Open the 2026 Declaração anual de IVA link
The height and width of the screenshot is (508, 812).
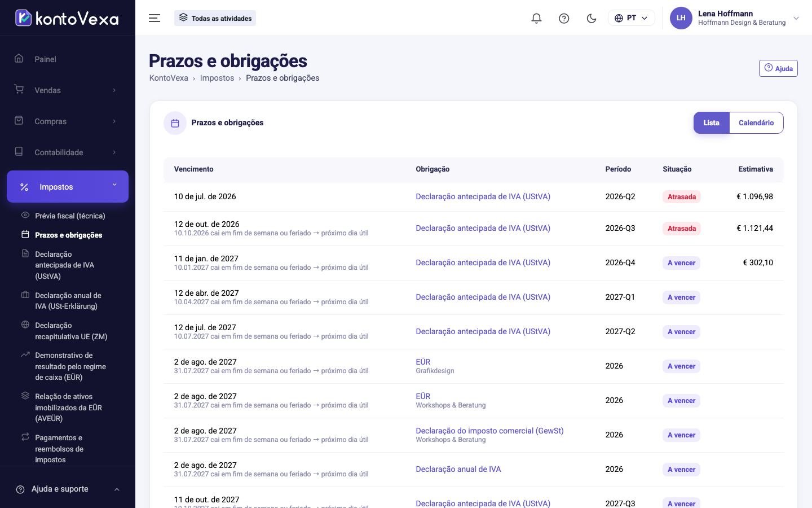(x=458, y=469)
